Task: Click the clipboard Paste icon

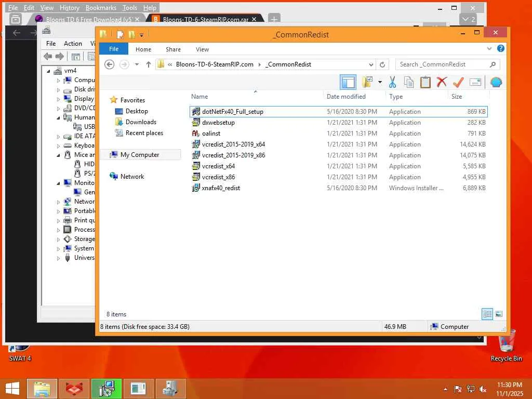Action: pos(425,82)
